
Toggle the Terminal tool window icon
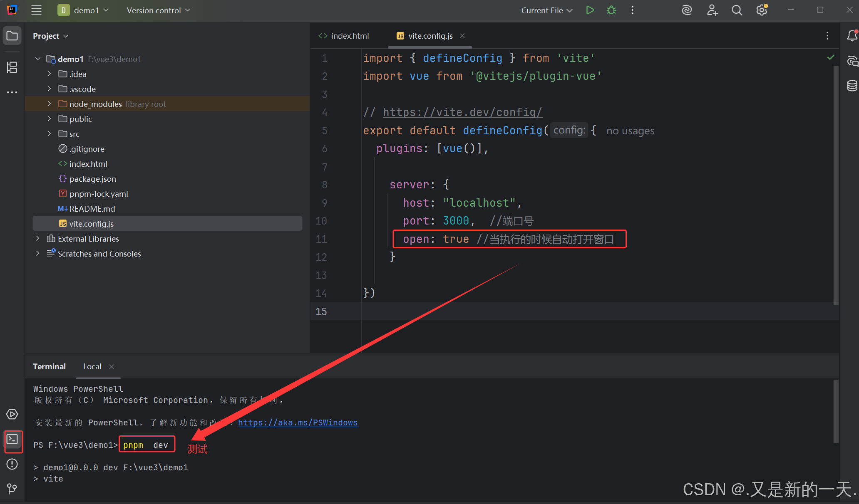12,439
